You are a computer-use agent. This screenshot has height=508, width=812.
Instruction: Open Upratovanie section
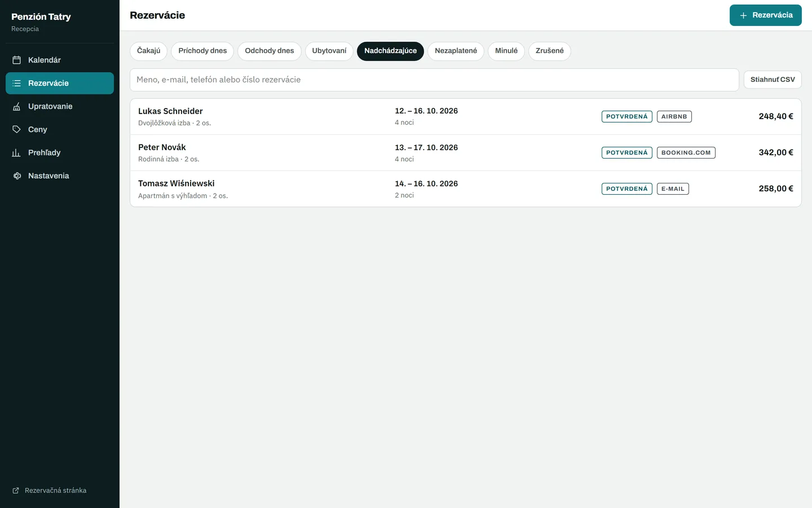pos(60,106)
